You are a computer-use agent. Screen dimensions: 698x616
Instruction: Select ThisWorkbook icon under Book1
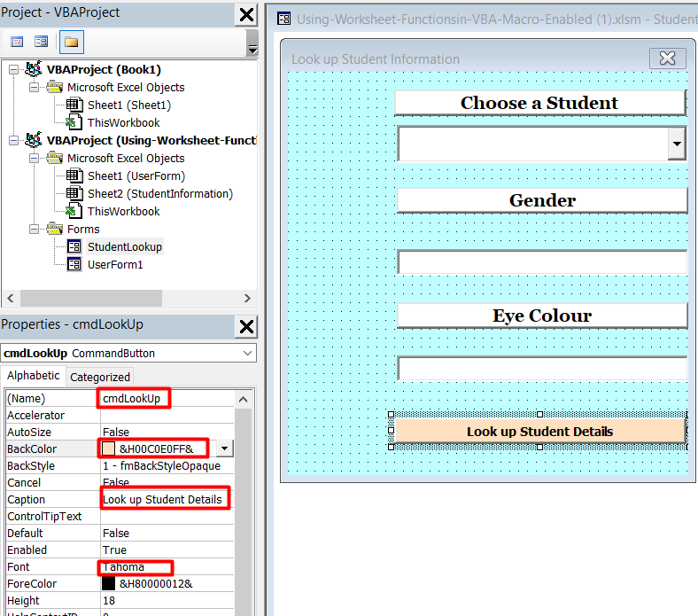pyautogui.click(x=74, y=122)
